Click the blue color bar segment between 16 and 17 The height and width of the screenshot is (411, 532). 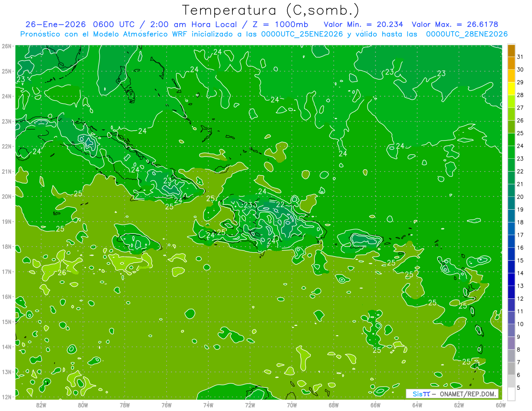pos(511,241)
